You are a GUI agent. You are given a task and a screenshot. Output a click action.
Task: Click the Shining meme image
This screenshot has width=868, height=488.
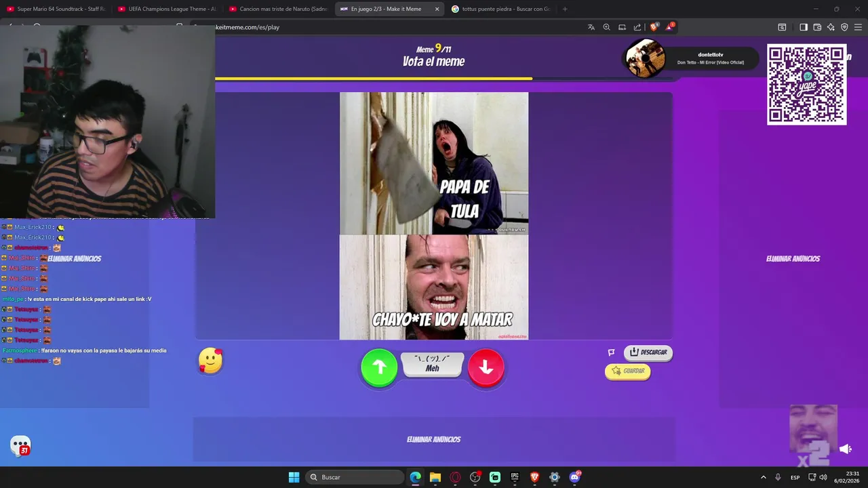434,216
